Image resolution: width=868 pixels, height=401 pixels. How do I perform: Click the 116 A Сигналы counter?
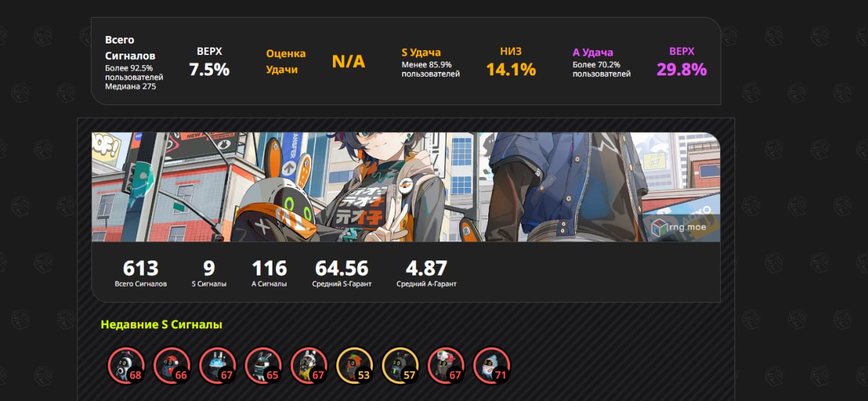(x=269, y=273)
